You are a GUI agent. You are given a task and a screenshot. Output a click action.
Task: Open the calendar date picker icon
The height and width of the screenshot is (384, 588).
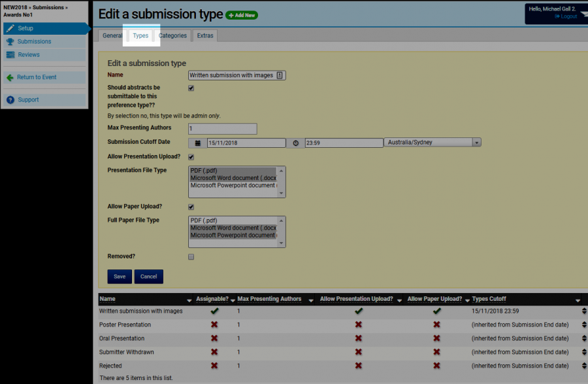tap(197, 143)
